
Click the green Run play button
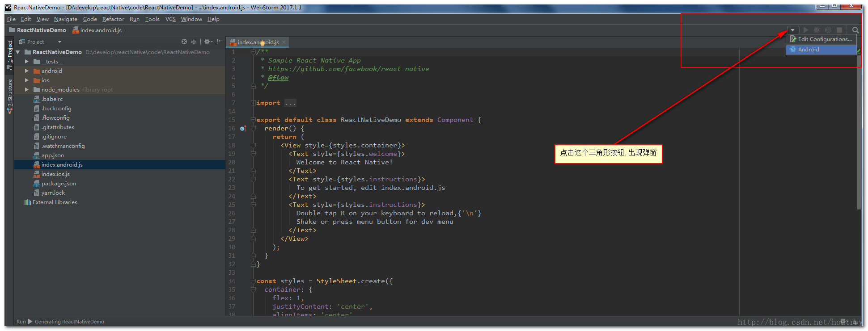pos(806,30)
